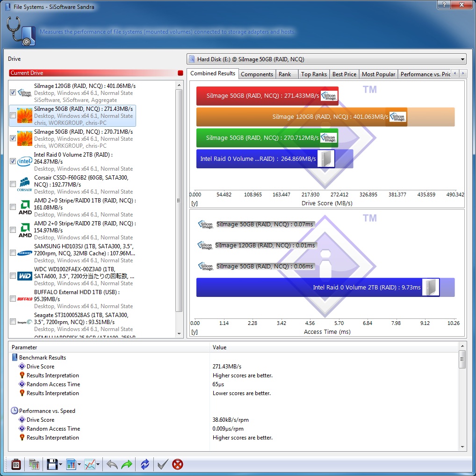Click the Random Access Time value 65µs
This screenshot has height=476, width=476.
pos(218,384)
